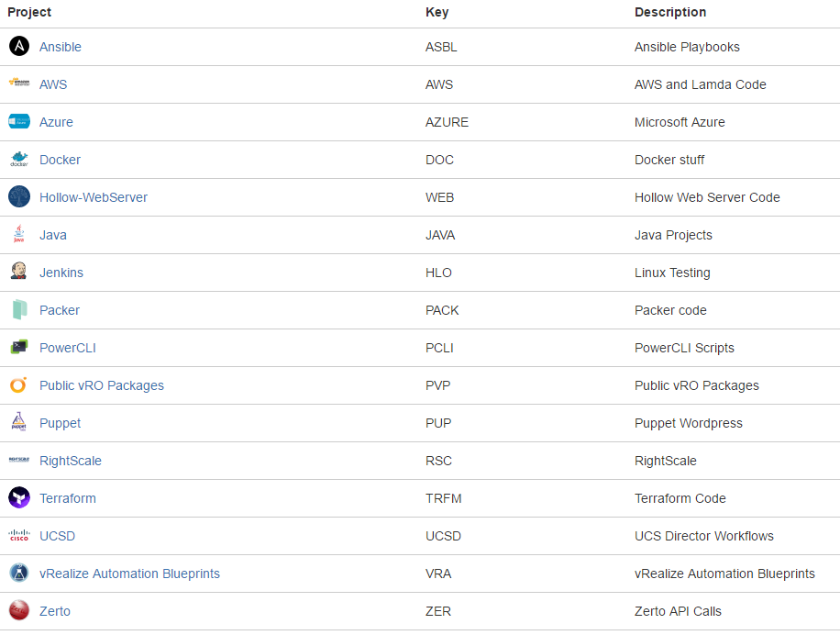Click the red Zerto project icon
This screenshot has height=635, width=840.
(x=19, y=611)
